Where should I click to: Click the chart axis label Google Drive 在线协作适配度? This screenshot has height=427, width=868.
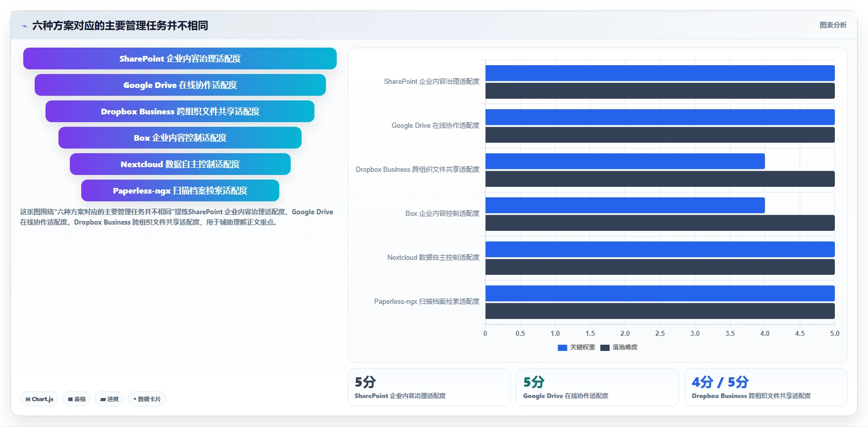coord(436,125)
